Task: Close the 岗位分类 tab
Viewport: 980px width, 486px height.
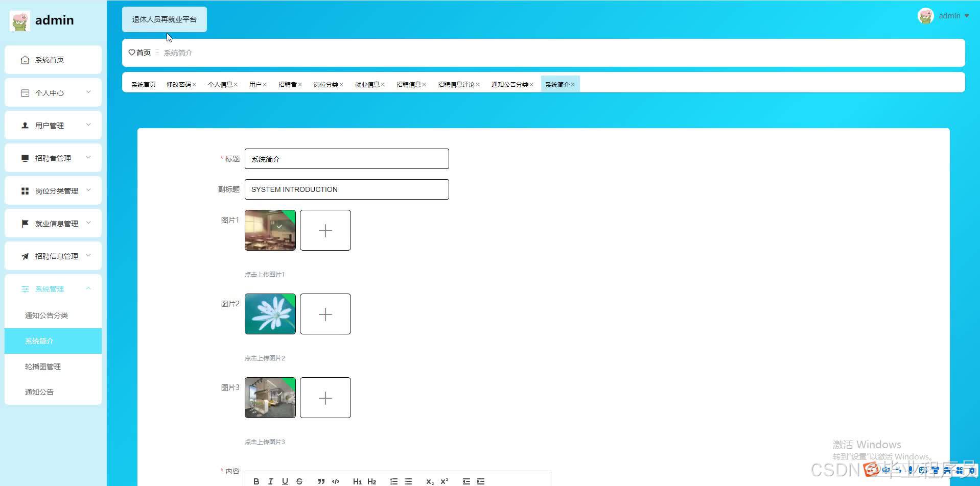Action: coord(341,85)
